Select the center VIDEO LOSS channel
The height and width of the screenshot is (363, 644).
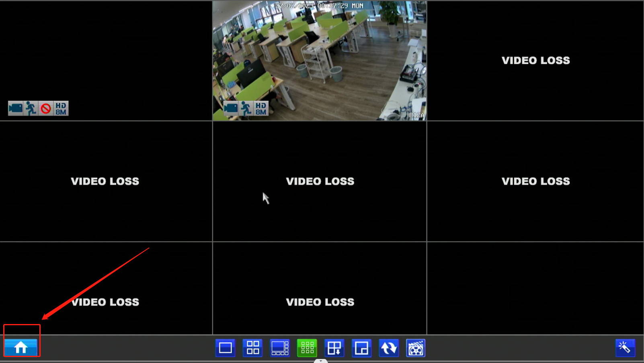tap(320, 181)
